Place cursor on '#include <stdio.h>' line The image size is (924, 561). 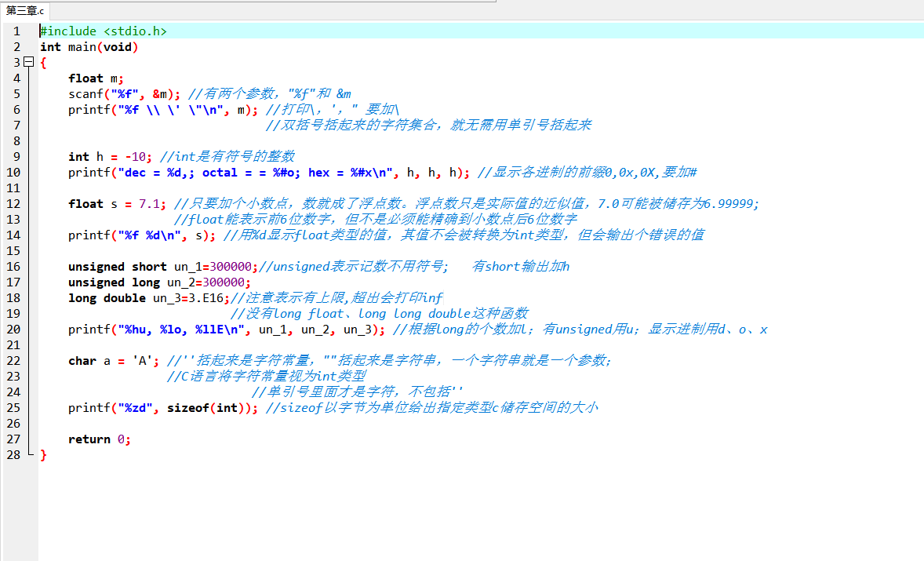point(103,31)
